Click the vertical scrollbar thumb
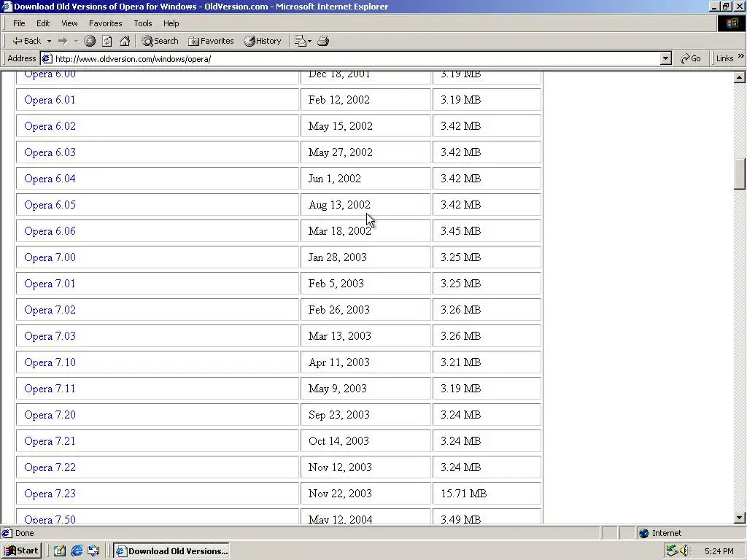Viewport: 747px width, 560px height. pyautogui.click(x=740, y=174)
